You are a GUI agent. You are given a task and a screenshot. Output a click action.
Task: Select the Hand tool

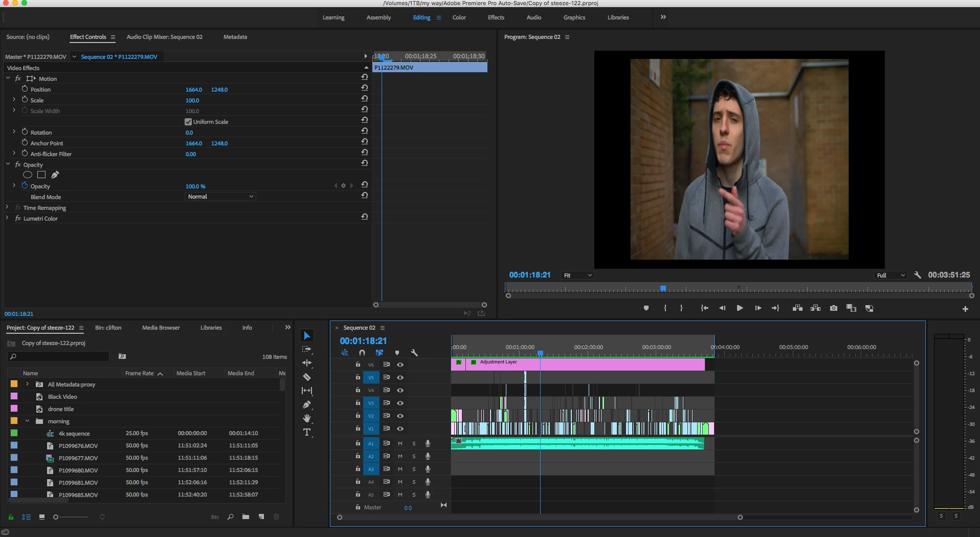point(307,418)
